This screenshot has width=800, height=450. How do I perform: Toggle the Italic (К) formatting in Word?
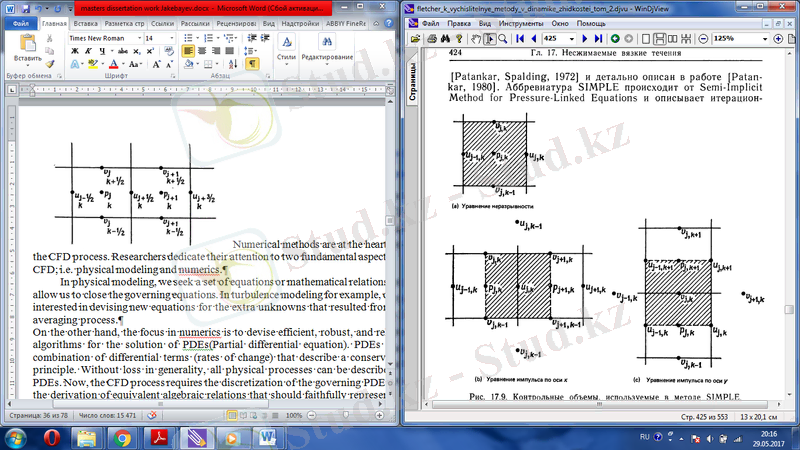pyautogui.click(x=86, y=51)
